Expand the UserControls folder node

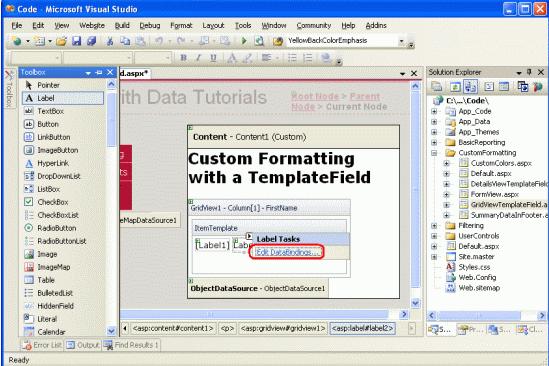click(434, 236)
